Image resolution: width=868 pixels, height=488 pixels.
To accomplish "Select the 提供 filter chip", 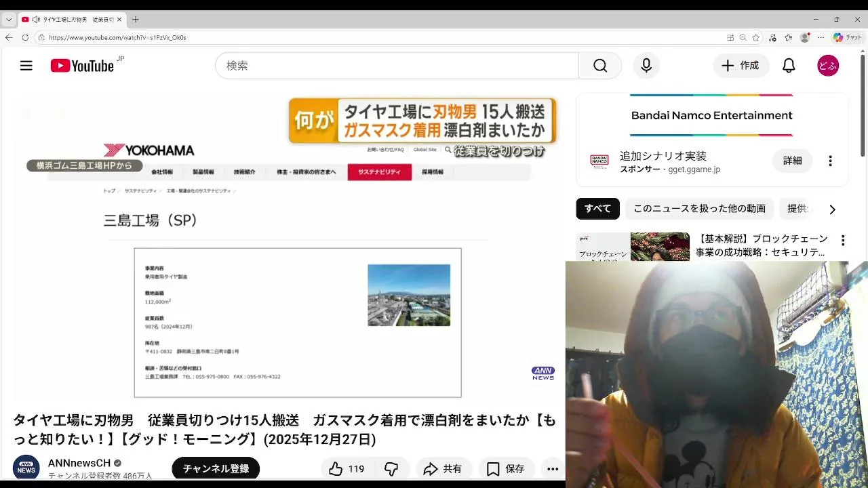I will pos(797,209).
